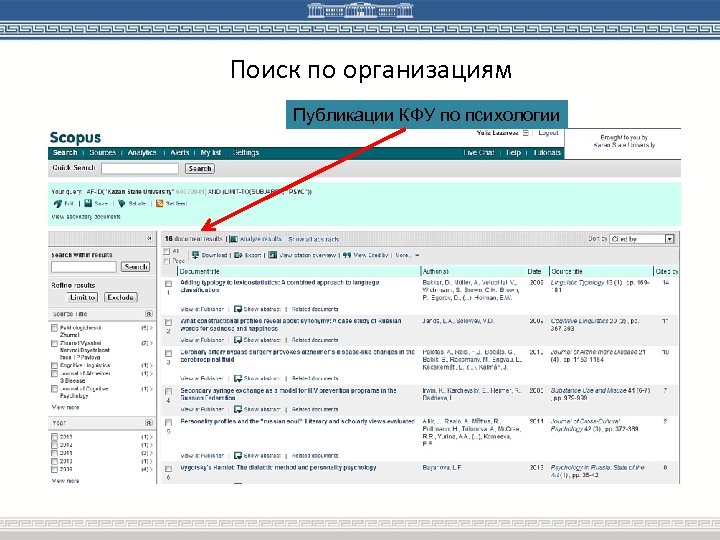Image resolution: width=720 pixels, height=540 pixels.
Task: Click the Quick Search button
Action: [x=200, y=169]
